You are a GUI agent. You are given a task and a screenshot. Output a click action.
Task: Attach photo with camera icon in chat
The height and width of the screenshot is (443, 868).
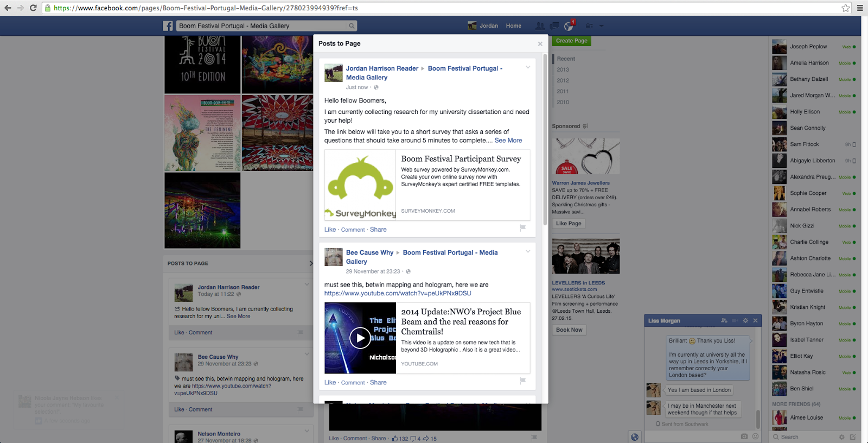point(744,436)
